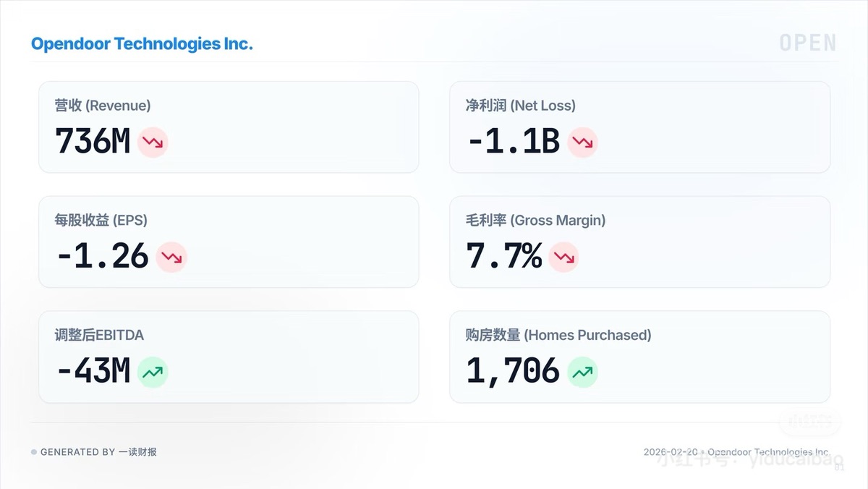Select the 736M revenue value
Image resolution: width=868 pixels, height=489 pixels.
click(x=93, y=142)
